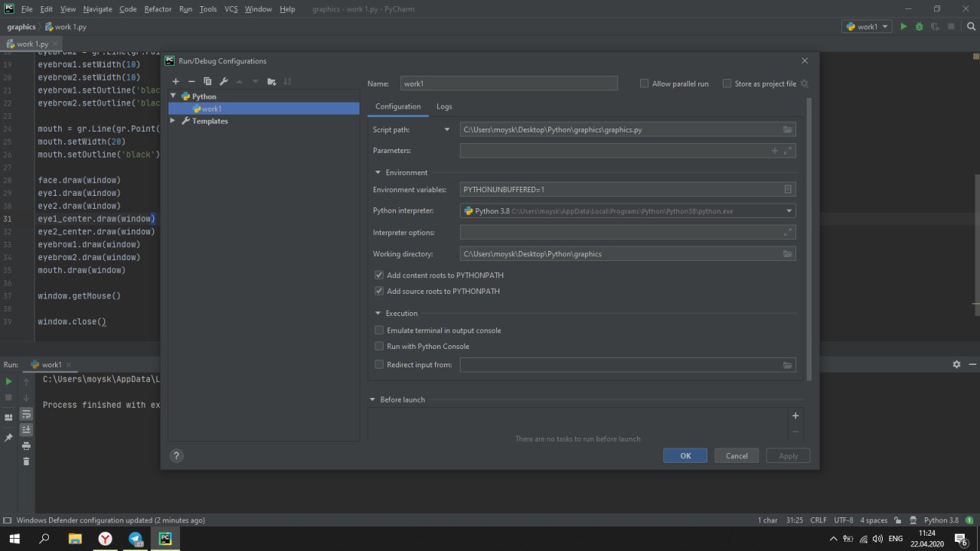Image resolution: width=980 pixels, height=551 pixels.
Task: Rerun work1 in the Run tool window
Action: click(9, 381)
